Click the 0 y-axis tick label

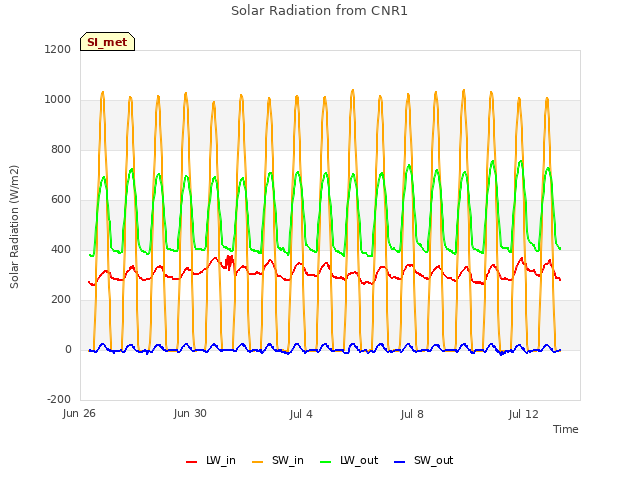tap(68, 349)
